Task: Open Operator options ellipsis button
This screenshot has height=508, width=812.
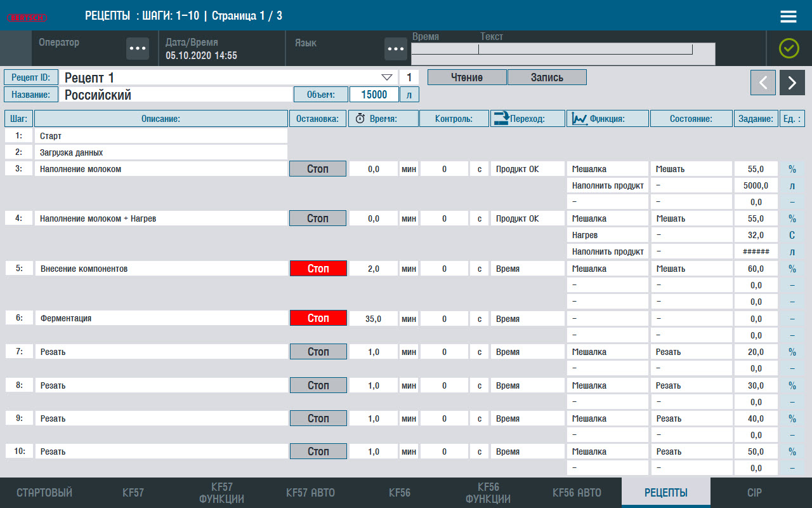Action: click(x=137, y=48)
